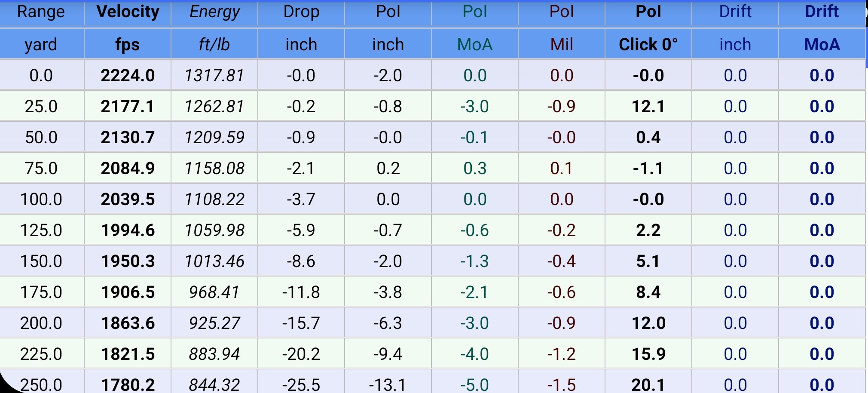Select the 'Click 0°' header cell
The image size is (868, 393).
pyautogui.click(x=648, y=44)
